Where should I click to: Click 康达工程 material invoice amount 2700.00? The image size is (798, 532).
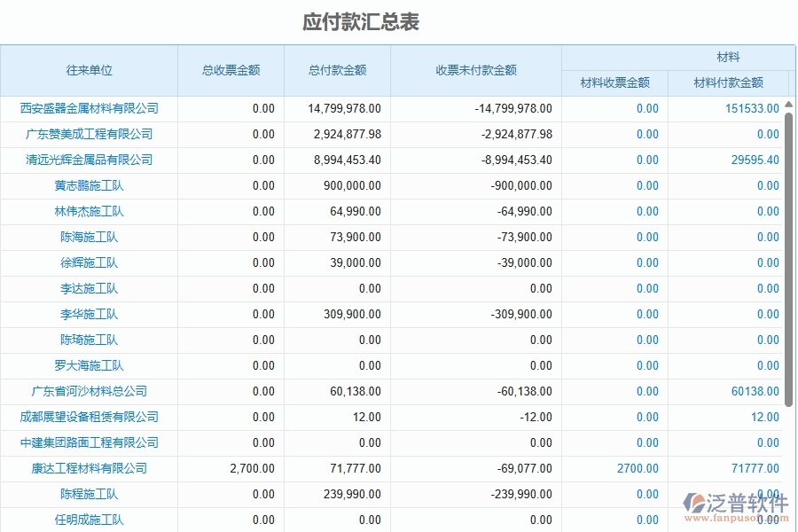coord(635,468)
